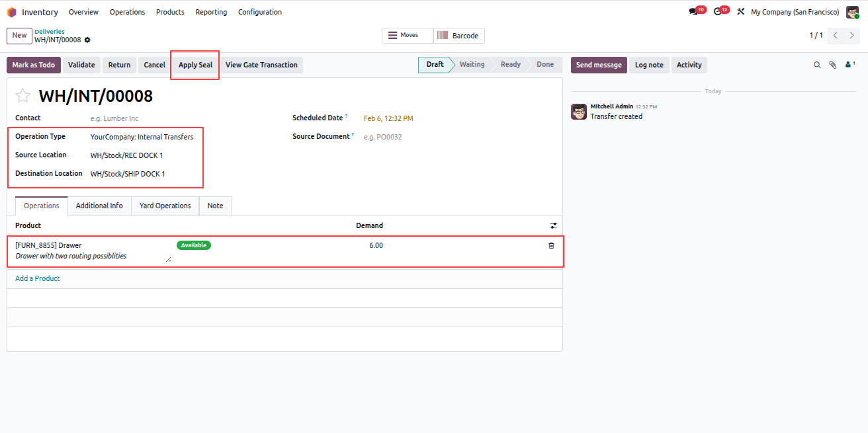
Task: Switch to the Yard Operations tab
Action: (x=165, y=206)
